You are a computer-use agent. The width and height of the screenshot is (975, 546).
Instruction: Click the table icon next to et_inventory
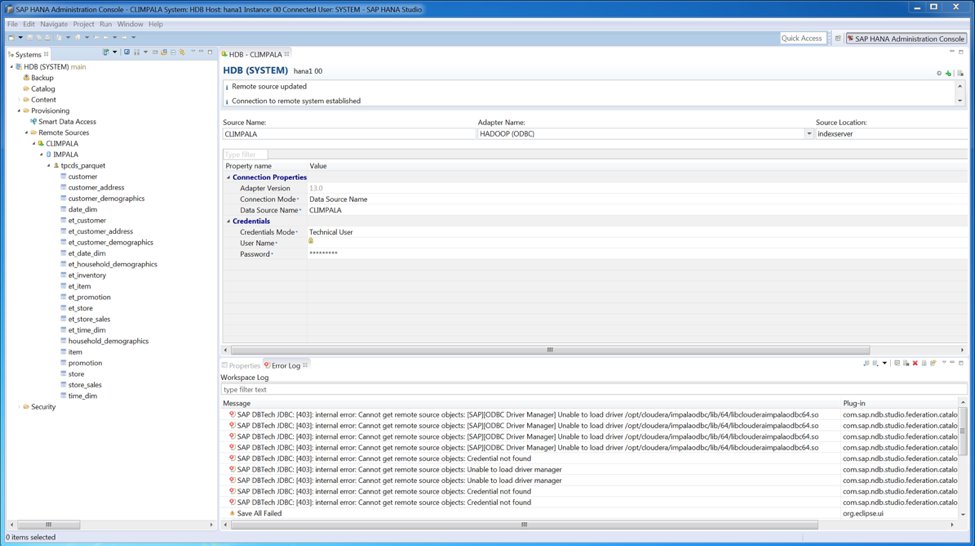pyautogui.click(x=63, y=275)
